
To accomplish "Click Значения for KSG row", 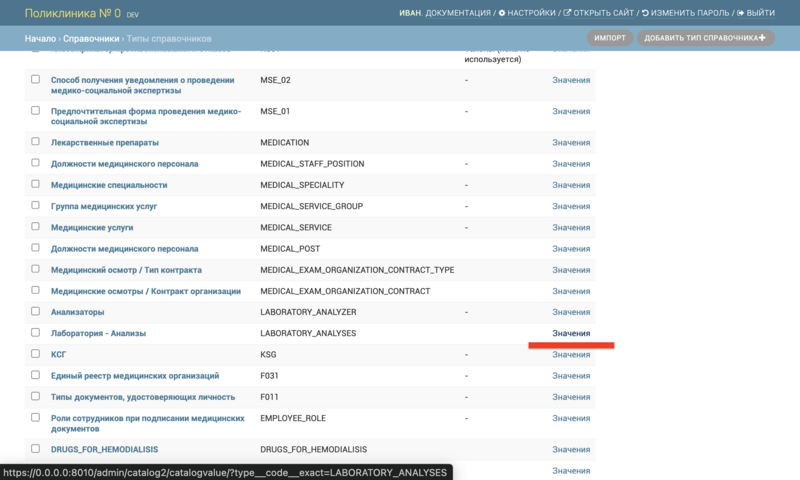I will tap(571, 355).
